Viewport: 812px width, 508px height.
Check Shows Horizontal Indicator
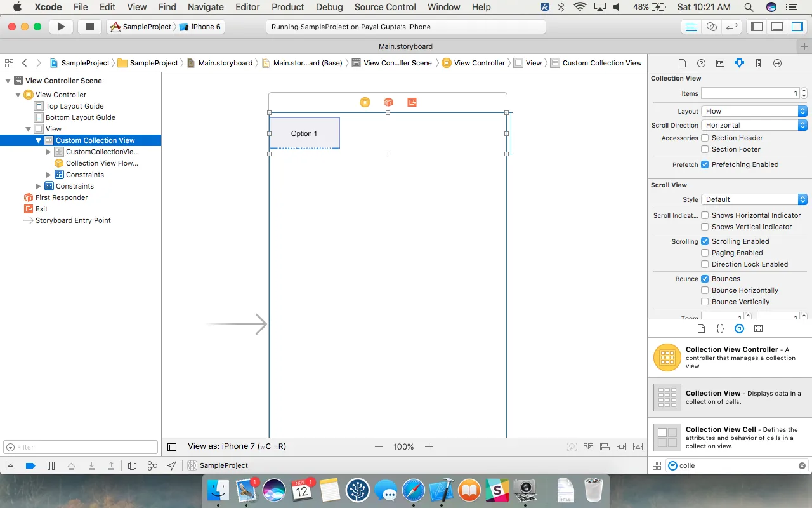(x=705, y=215)
